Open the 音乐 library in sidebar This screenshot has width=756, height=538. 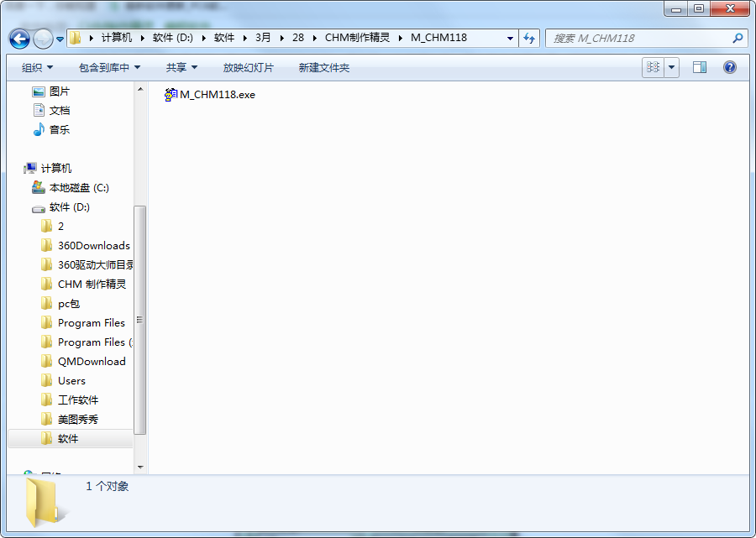[60, 130]
